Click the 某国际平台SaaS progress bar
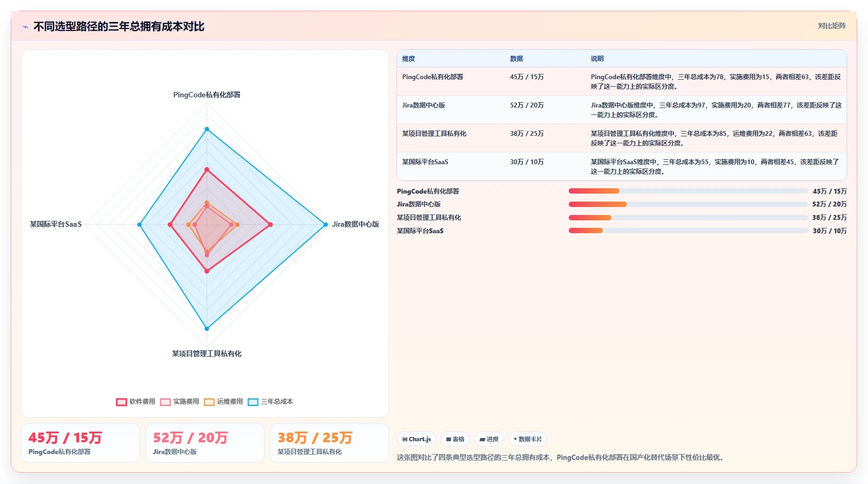This screenshot has height=484, width=868. coord(688,231)
